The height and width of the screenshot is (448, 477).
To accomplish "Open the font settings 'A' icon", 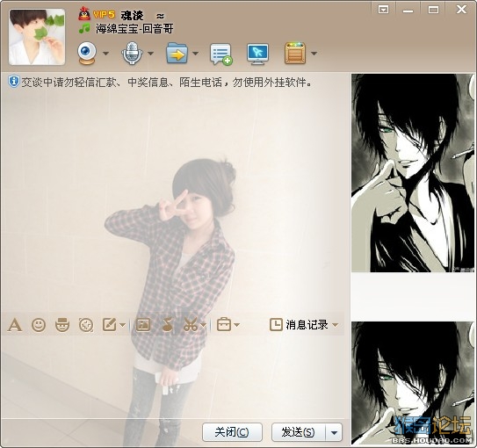I will [x=15, y=325].
